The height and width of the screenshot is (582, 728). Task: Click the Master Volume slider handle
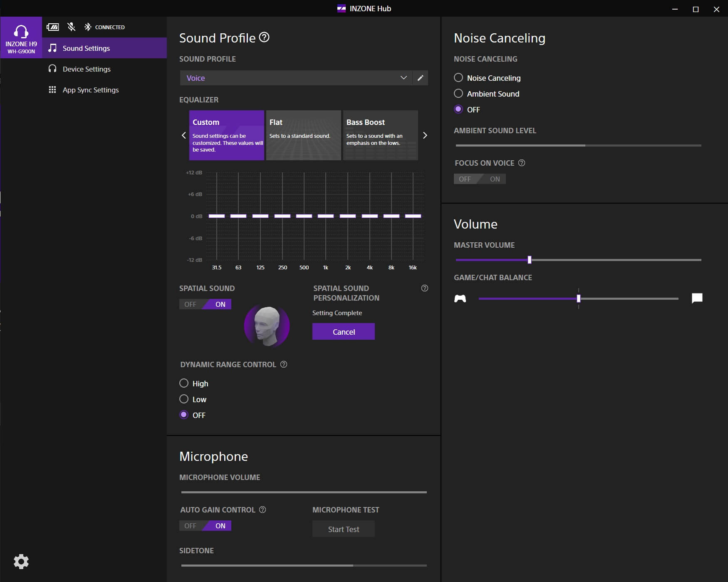pos(530,260)
